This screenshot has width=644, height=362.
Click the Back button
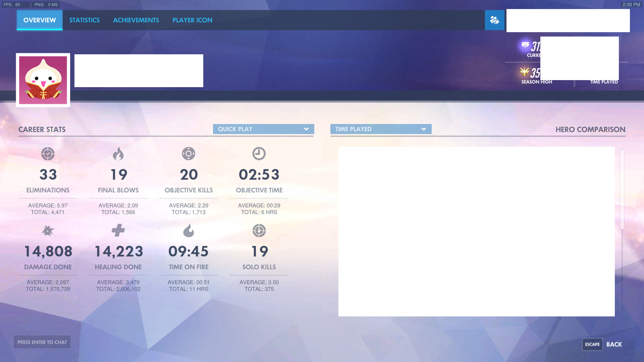coord(614,345)
